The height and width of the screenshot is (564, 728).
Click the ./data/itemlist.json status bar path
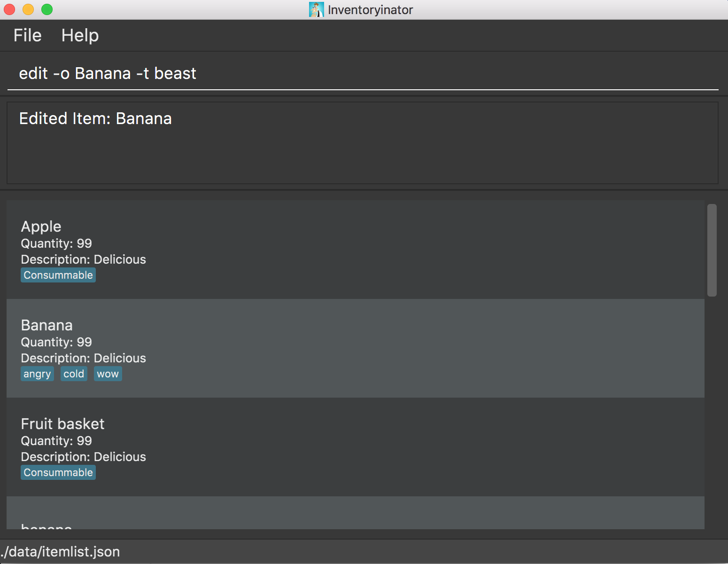pos(60,552)
